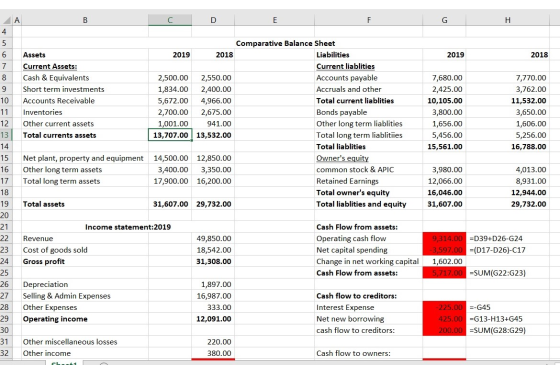Select column C header
This screenshot has width=560, height=365.
click(x=170, y=20)
